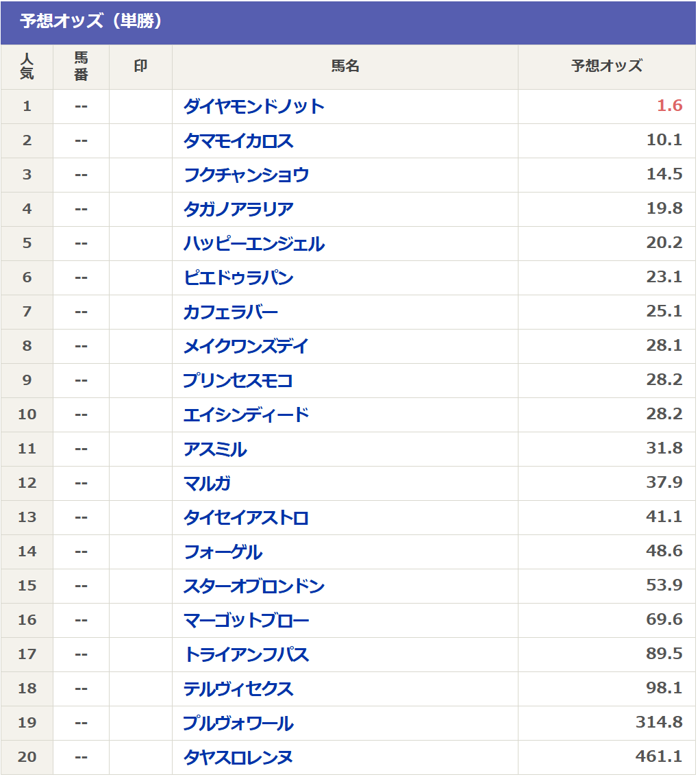The height and width of the screenshot is (779, 700).
Task: Click the 予想オッズ column header
Action: 606,66
